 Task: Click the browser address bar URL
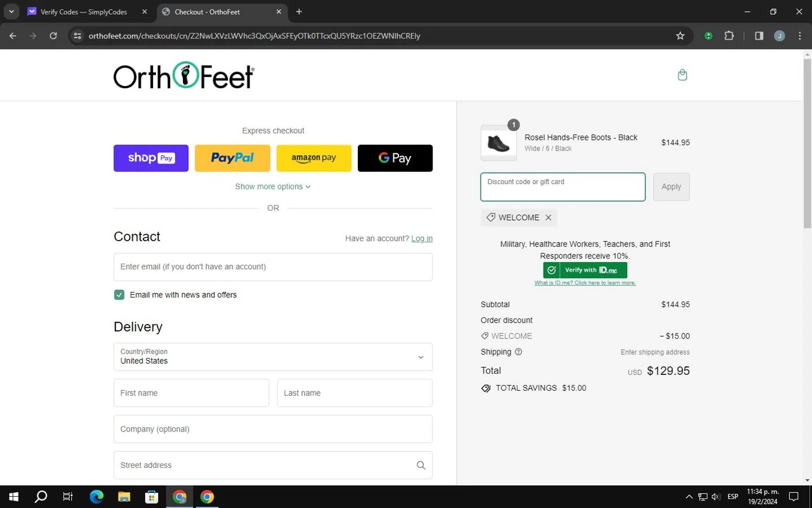pyautogui.click(x=254, y=36)
